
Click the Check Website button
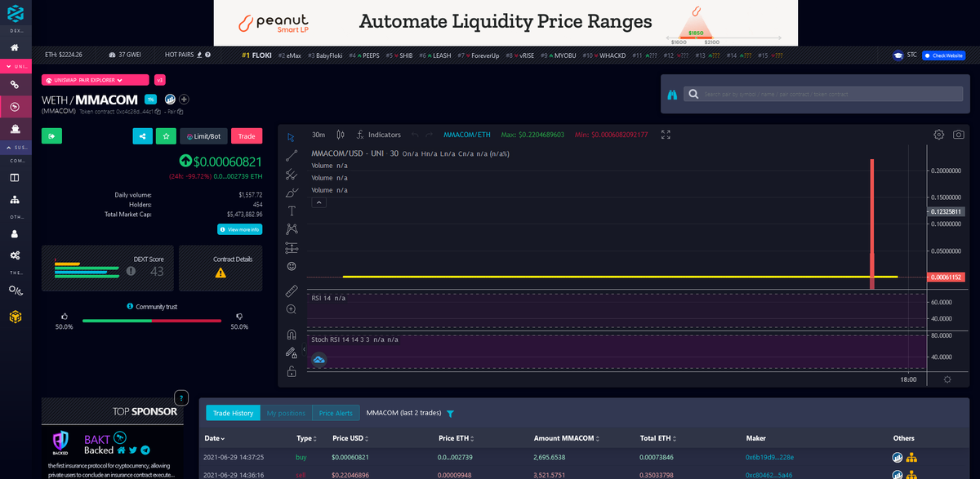943,55
